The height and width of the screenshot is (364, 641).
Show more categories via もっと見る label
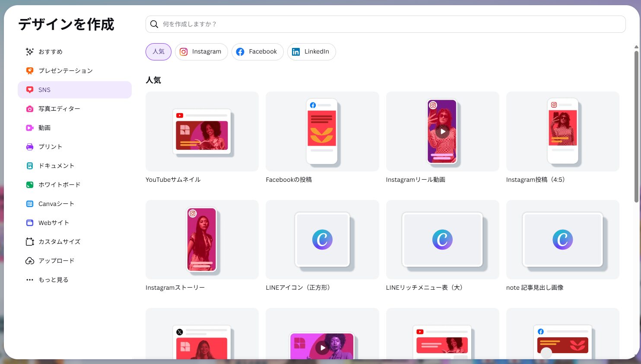tap(54, 280)
